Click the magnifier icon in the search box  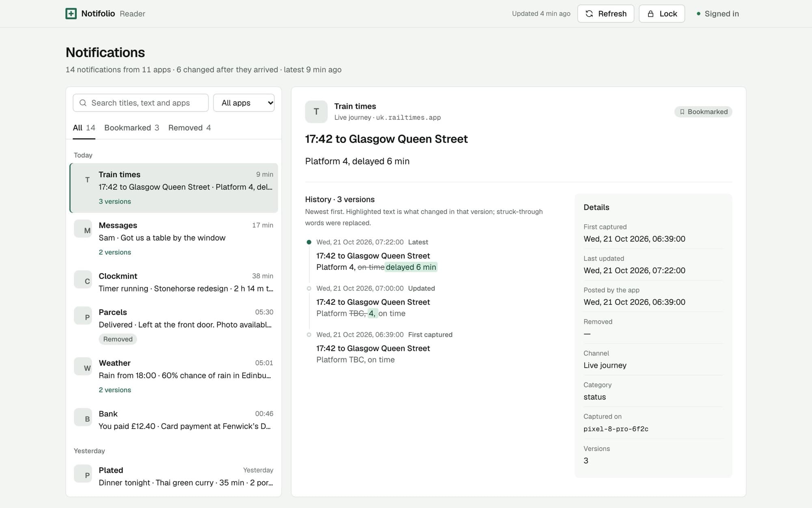[x=83, y=103]
